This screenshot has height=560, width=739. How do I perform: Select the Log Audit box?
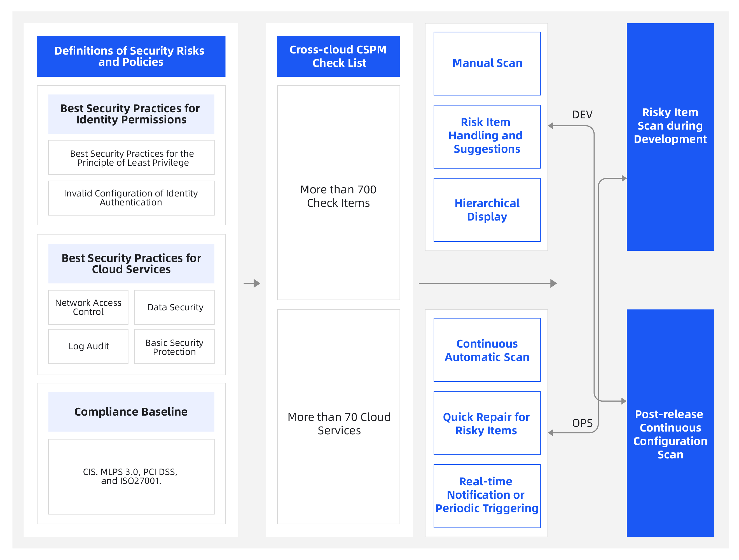pyautogui.click(x=88, y=346)
